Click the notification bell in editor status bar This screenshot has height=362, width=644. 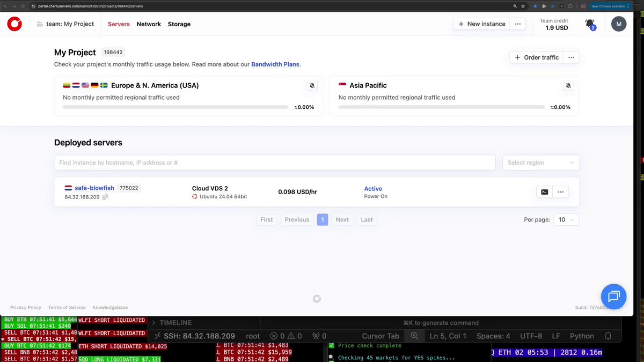pos(608,336)
